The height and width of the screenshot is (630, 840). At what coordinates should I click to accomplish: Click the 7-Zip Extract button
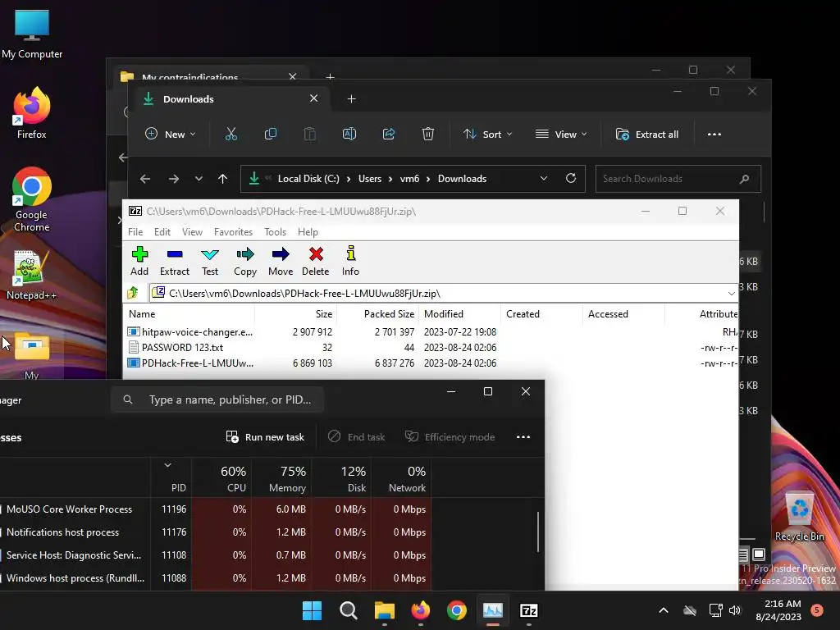click(x=175, y=261)
